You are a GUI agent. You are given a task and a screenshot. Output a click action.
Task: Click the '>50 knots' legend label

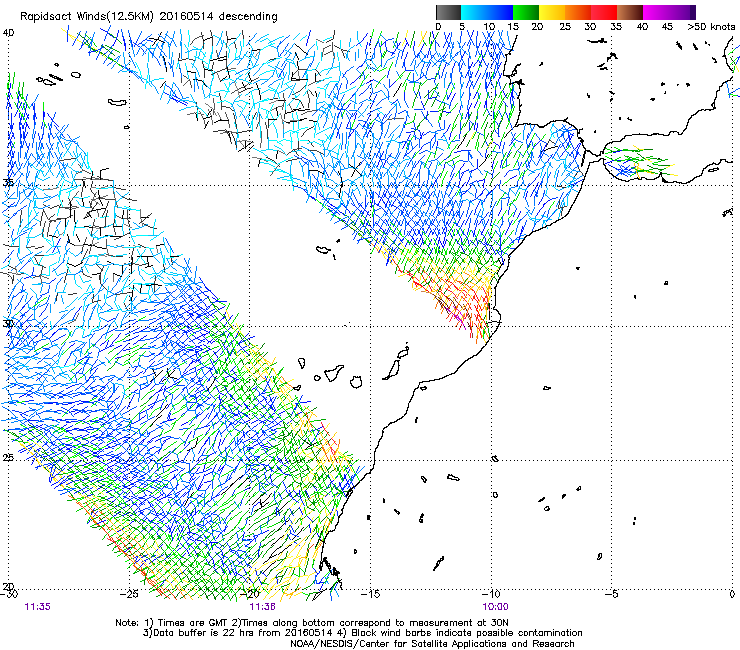point(711,26)
